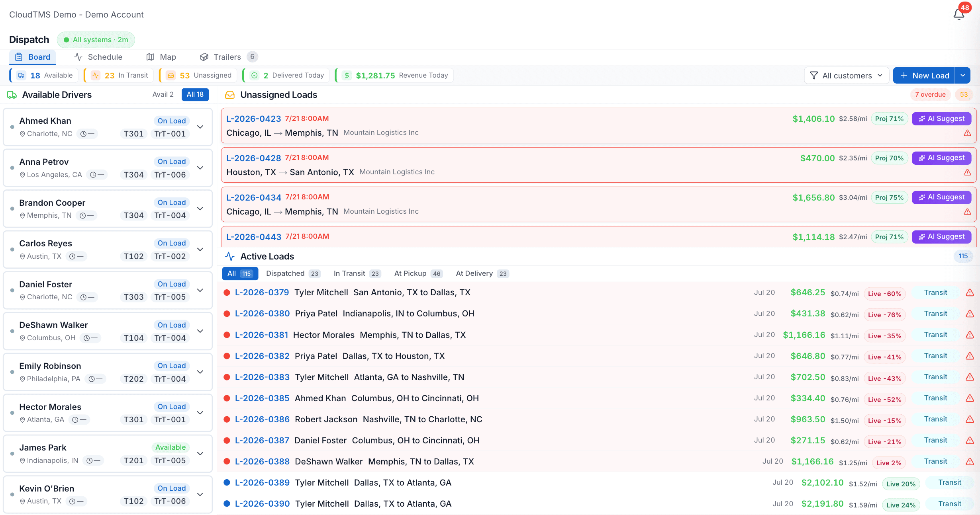Expand Daniel Foster driver card
The width and height of the screenshot is (980, 515).
200,290
